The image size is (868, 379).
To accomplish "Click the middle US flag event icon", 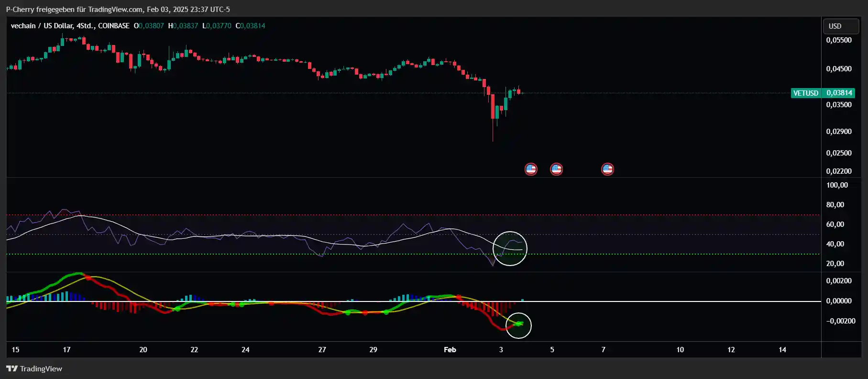I will pyautogui.click(x=556, y=169).
